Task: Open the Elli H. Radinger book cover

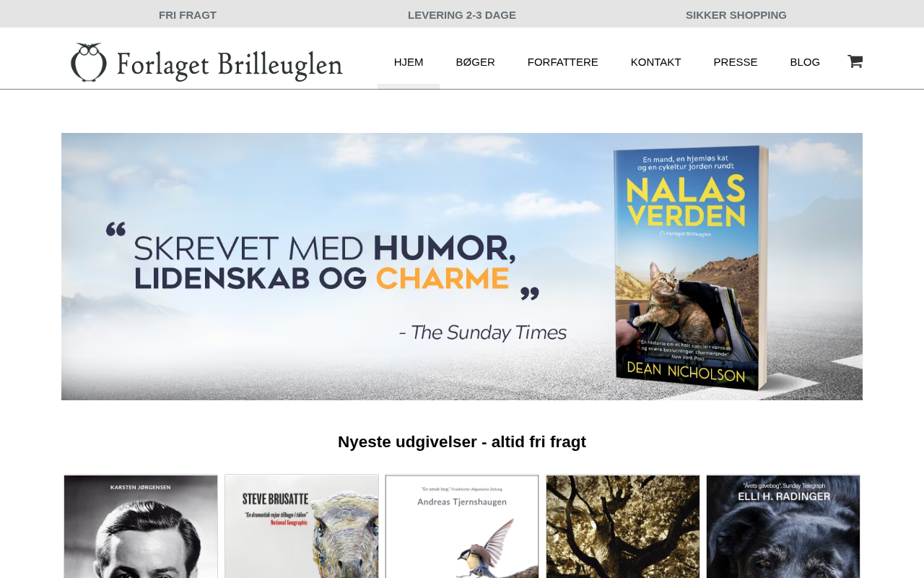Action: pyautogui.click(x=783, y=527)
